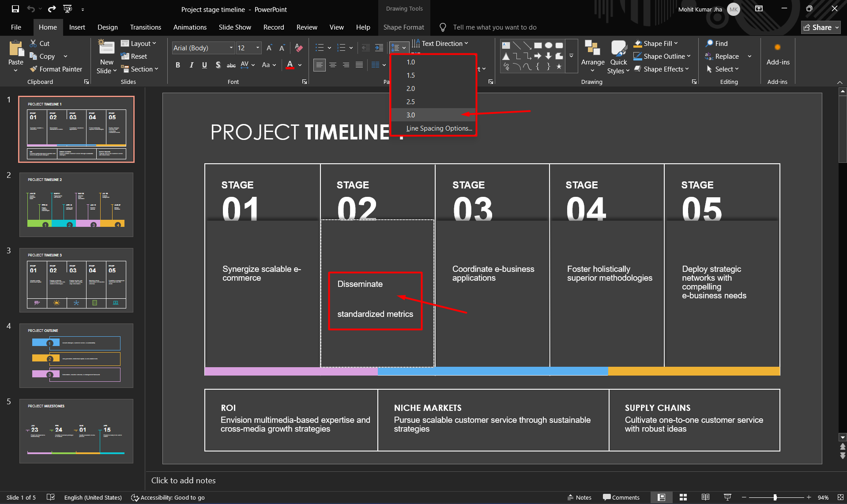
Task: Apply strikethrough formatting
Action: click(231, 65)
